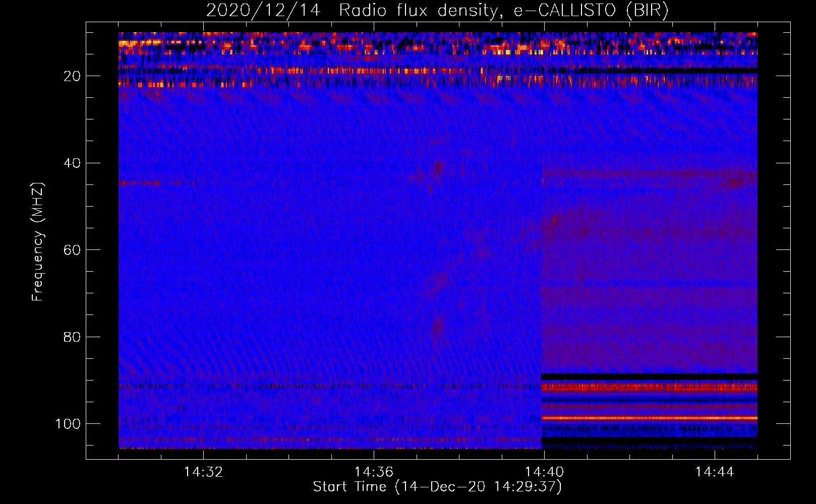
Task: Click the 60 frequency tick label
Action: click(x=72, y=250)
